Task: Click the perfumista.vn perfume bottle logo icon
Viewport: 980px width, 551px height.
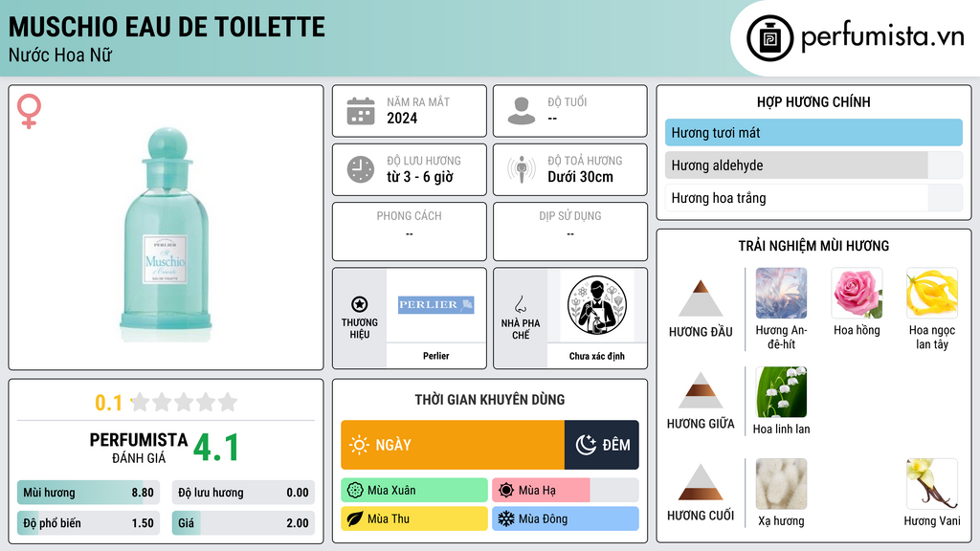Action: 769,38
